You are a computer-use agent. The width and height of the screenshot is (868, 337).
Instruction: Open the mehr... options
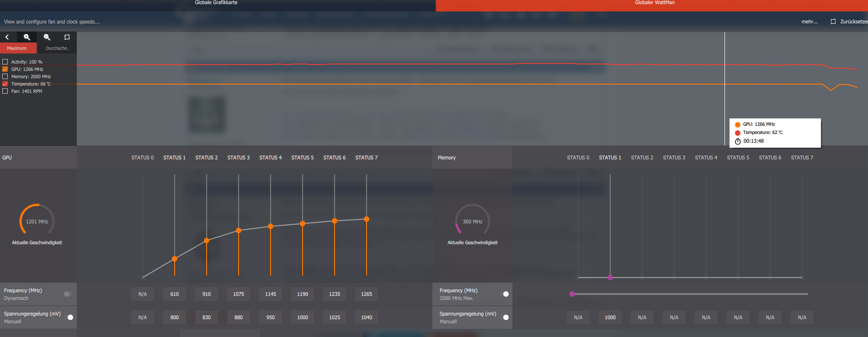click(x=809, y=21)
